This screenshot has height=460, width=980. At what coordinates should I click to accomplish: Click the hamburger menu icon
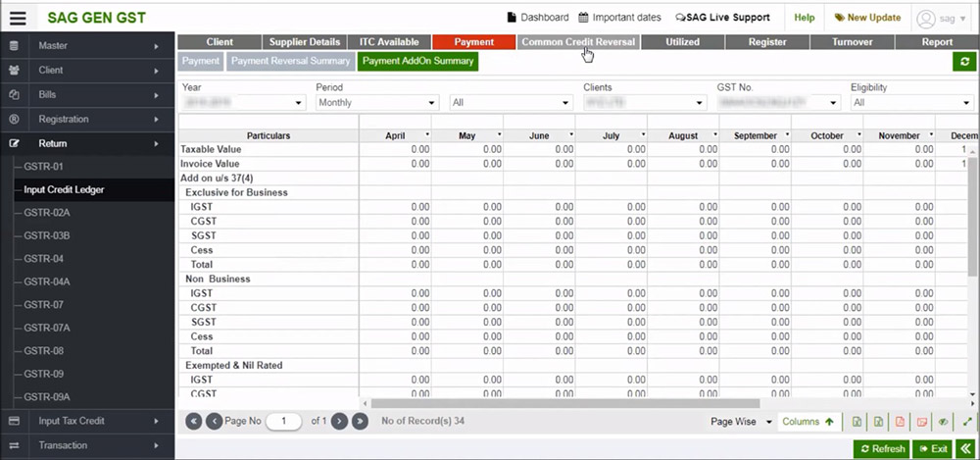pos(19,18)
